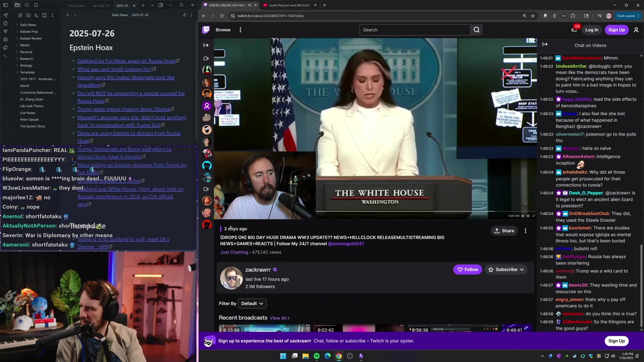The image size is (644, 362).
Task: Open The Epstein Story note
Action: pos(32,126)
